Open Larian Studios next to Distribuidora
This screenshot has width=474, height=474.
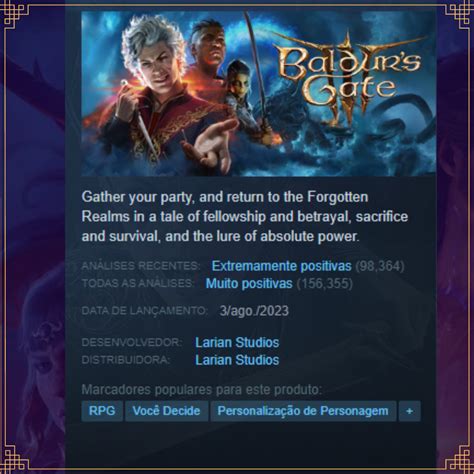tap(237, 360)
